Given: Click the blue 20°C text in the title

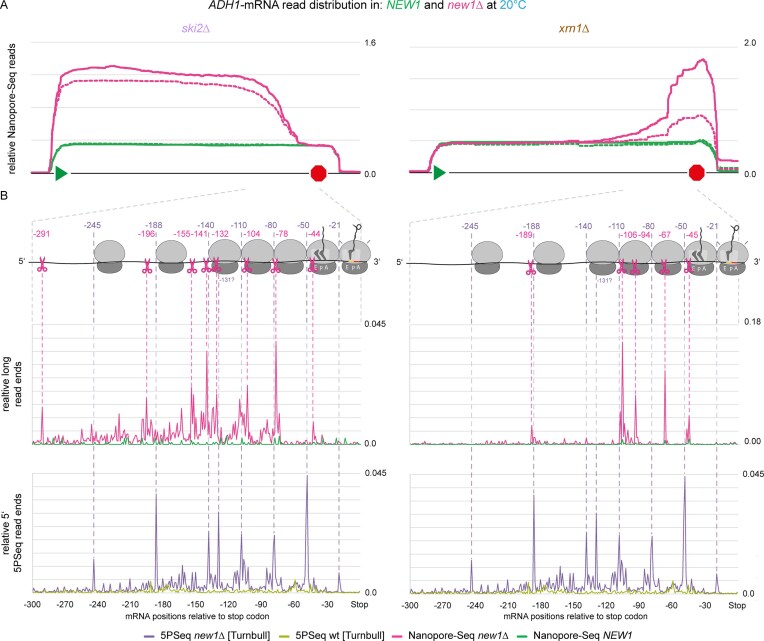Looking at the screenshot, I should pyautogui.click(x=513, y=6).
